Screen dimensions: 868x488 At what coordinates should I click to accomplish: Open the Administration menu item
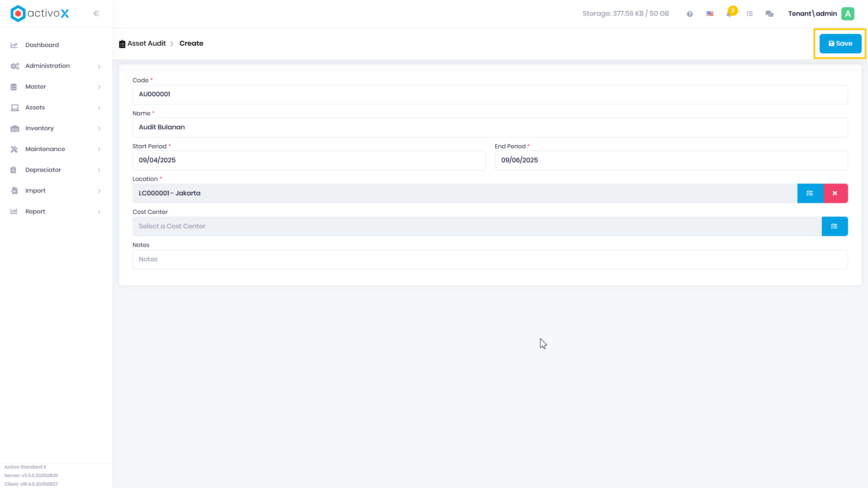[x=56, y=66]
